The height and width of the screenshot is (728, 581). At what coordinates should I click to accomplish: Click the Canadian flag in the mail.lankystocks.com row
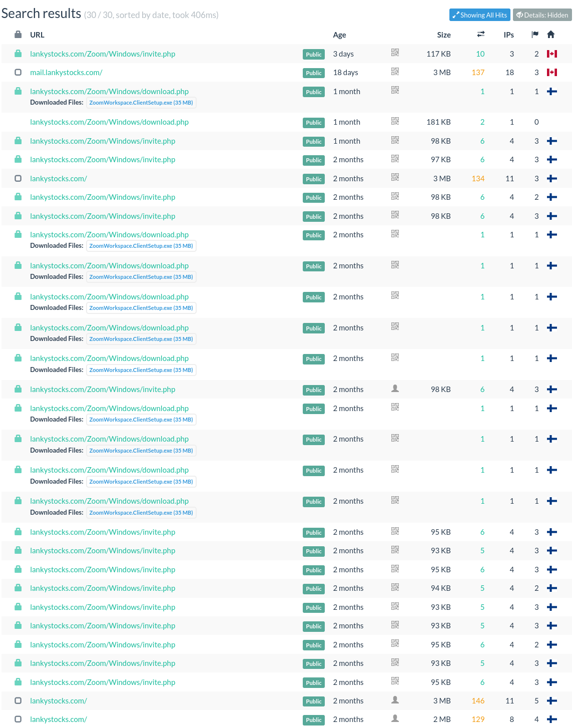coord(551,73)
